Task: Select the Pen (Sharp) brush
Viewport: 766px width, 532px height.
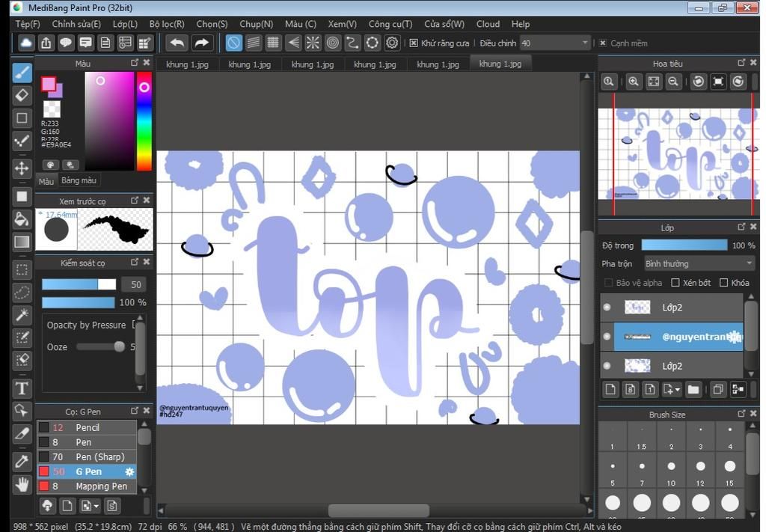Action: (x=87, y=456)
